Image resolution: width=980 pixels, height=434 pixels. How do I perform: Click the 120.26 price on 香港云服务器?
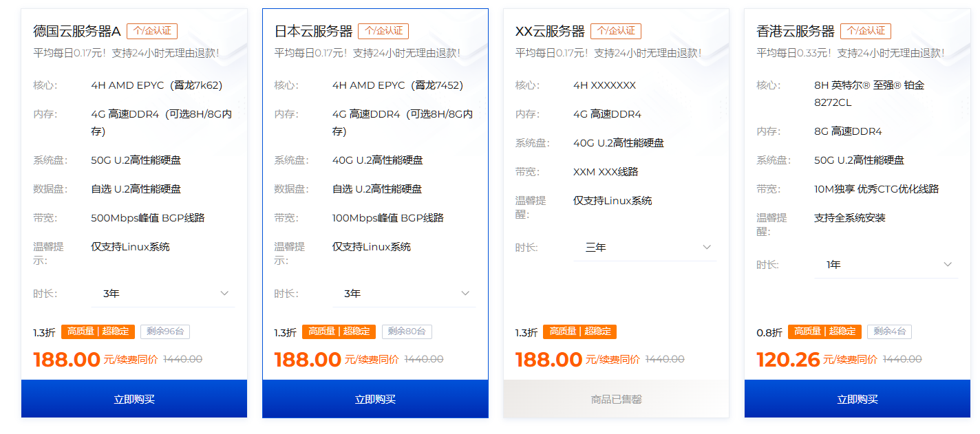click(x=788, y=360)
